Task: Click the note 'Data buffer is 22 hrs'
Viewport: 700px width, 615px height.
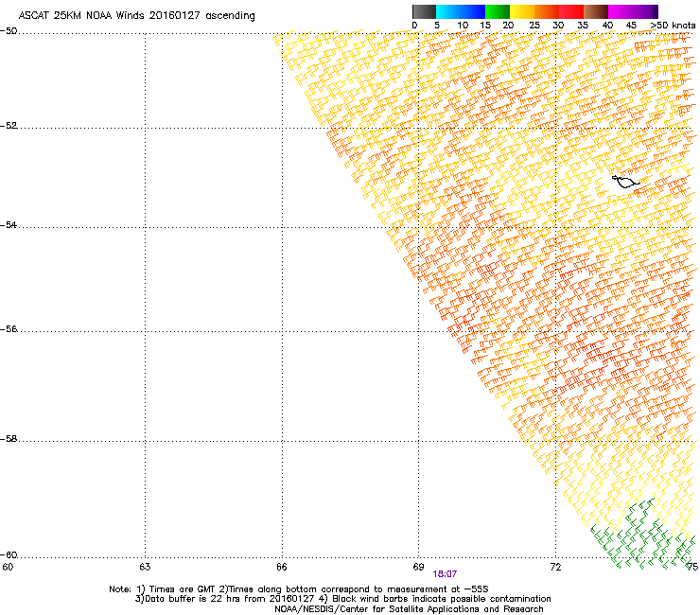Action: click(194, 599)
